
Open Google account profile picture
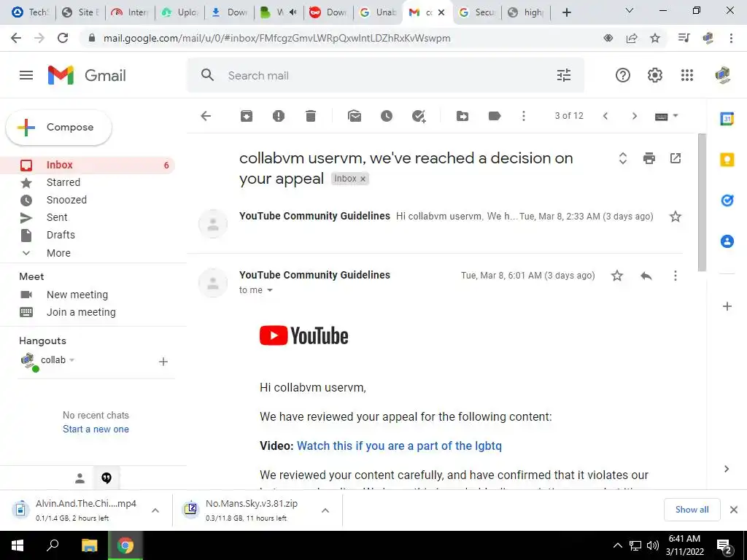pos(723,75)
